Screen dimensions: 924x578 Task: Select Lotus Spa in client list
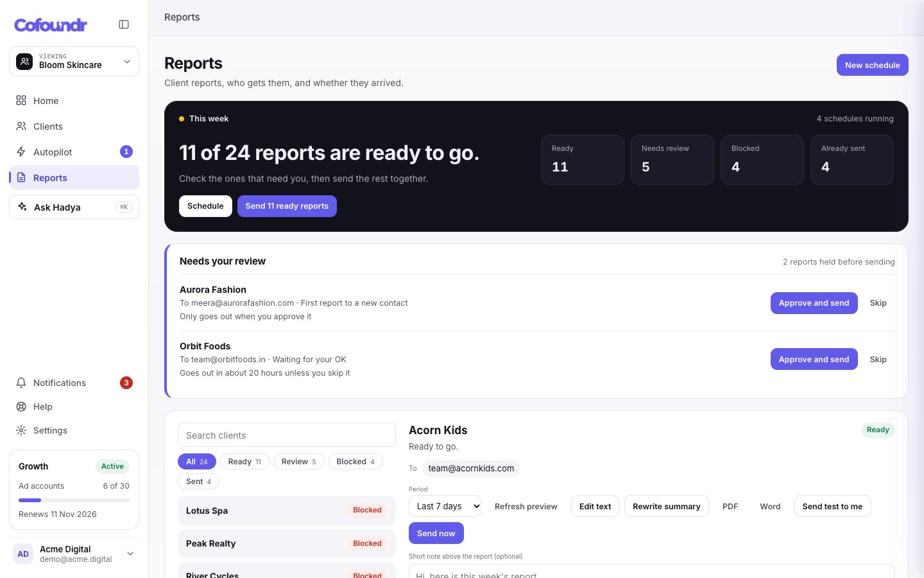pyautogui.click(x=287, y=510)
